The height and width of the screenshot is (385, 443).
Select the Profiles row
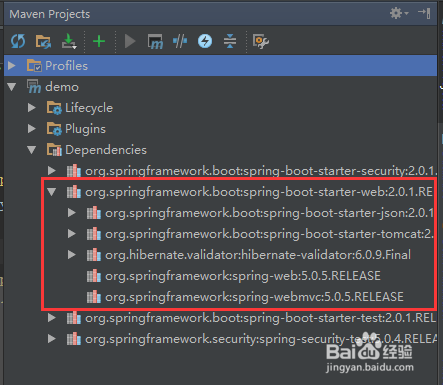[x=220, y=66]
